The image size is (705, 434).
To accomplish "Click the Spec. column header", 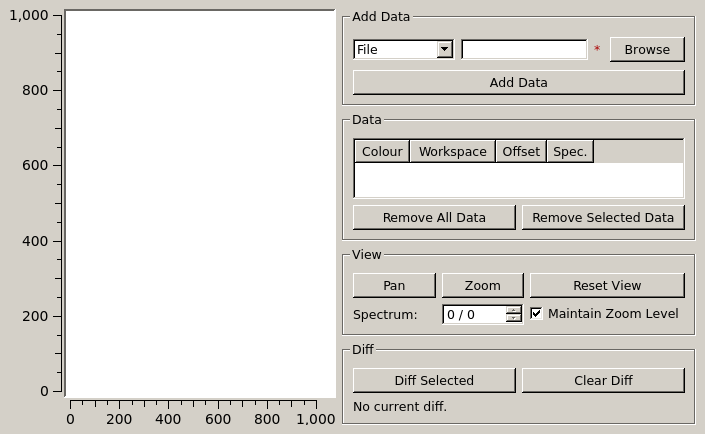I will click(x=570, y=151).
